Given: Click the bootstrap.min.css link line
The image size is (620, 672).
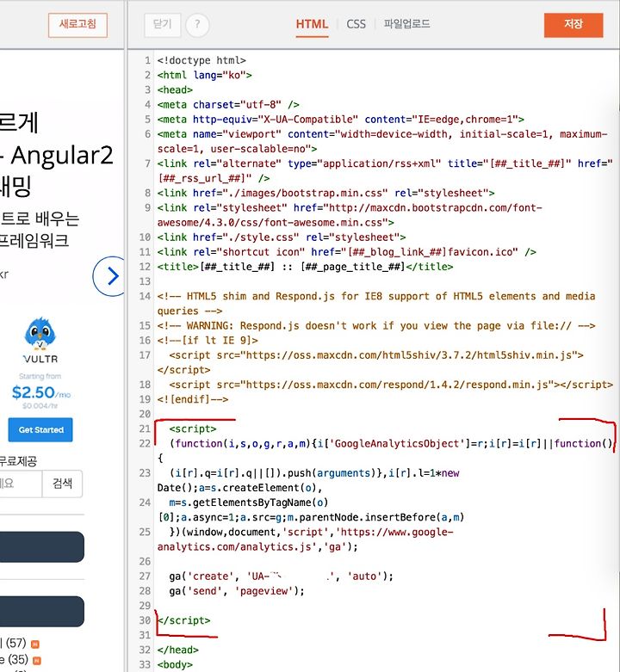Looking at the screenshot, I should click(325, 193).
